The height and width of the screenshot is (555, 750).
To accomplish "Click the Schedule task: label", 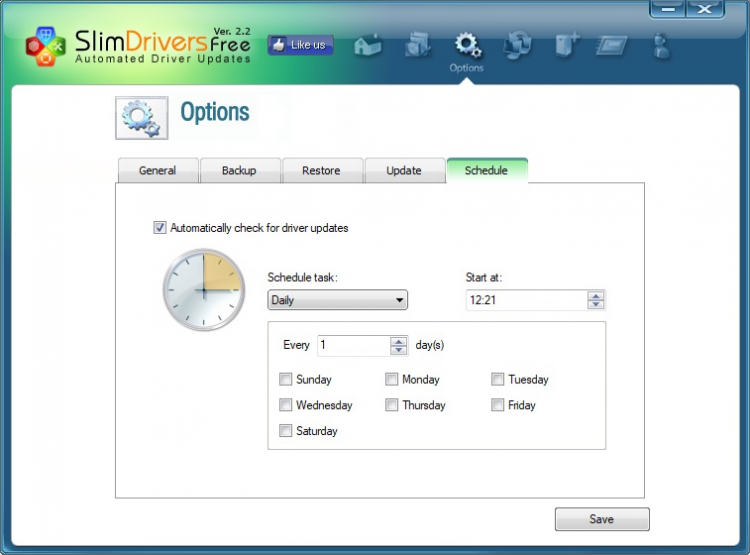I will (302, 278).
